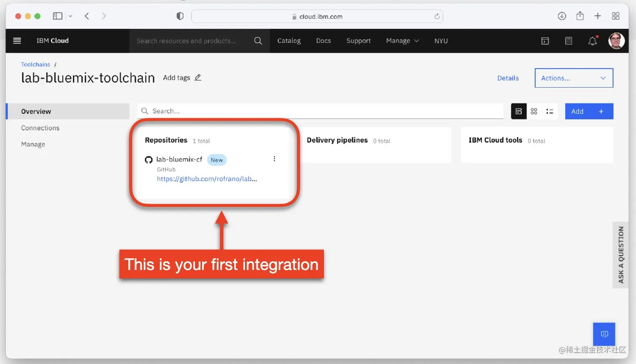Focus the toolchain Search field

click(320, 111)
